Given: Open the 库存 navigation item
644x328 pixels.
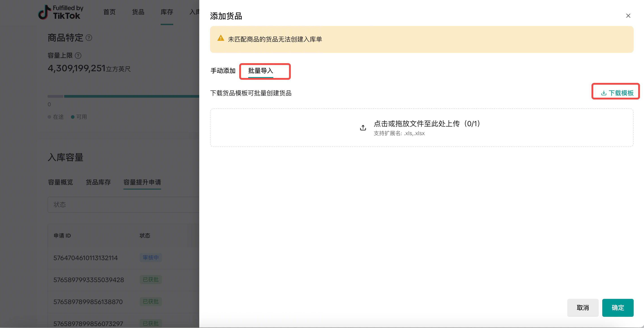Looking at the screenshot, I should tap(167, 12).
